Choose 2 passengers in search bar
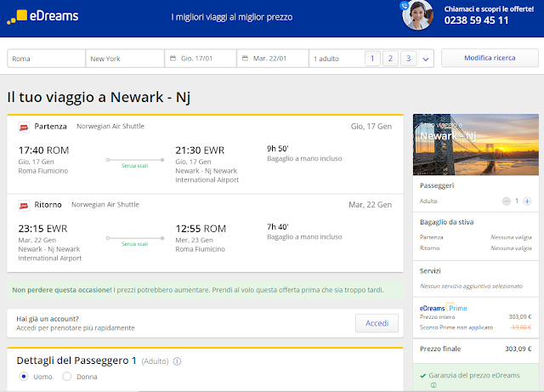 390,59
